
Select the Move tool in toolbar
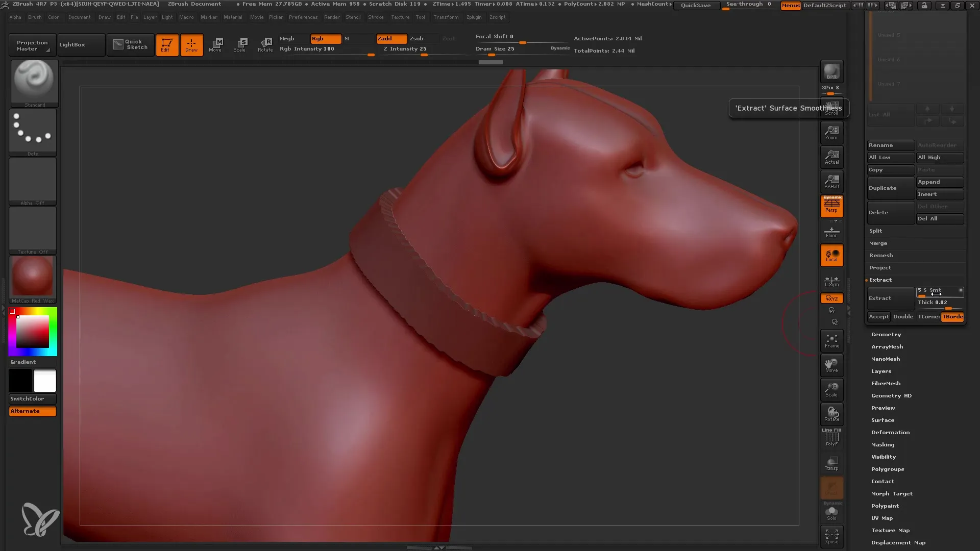(215, 44)
